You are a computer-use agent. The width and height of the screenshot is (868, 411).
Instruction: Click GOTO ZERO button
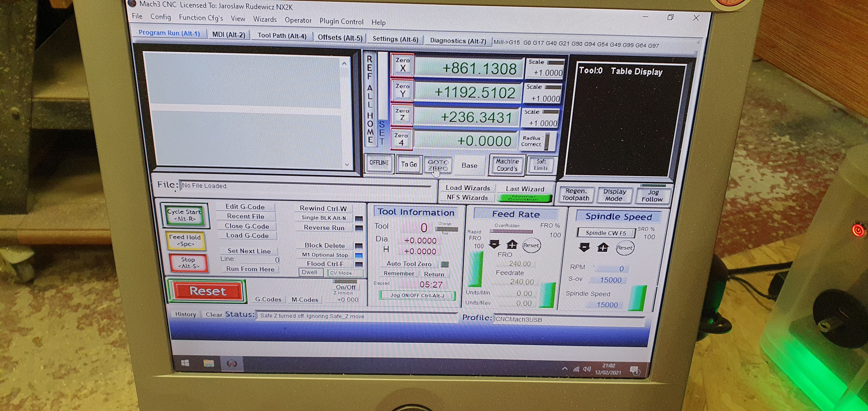[x=438, y=165]
